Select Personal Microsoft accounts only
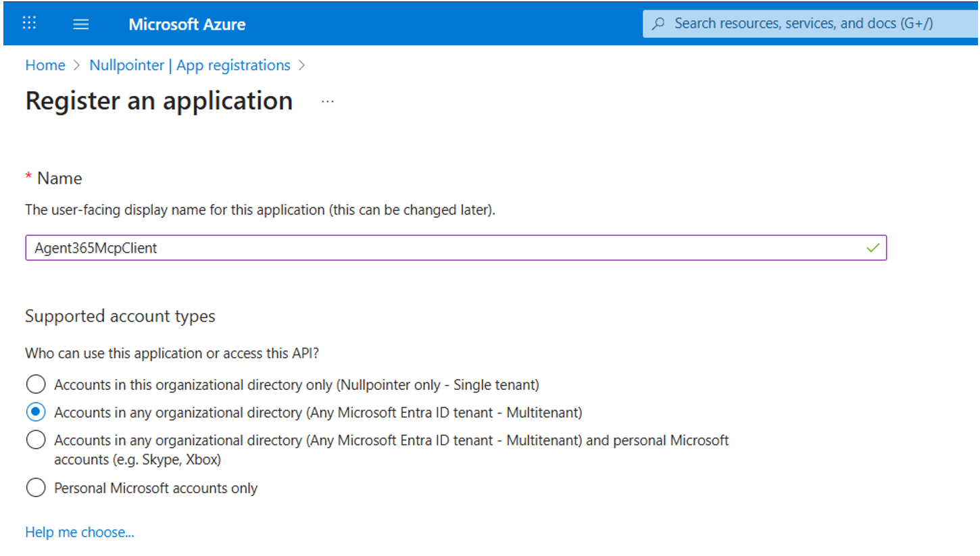Screen dimensions: 980x556 click(x=36, y=488)
